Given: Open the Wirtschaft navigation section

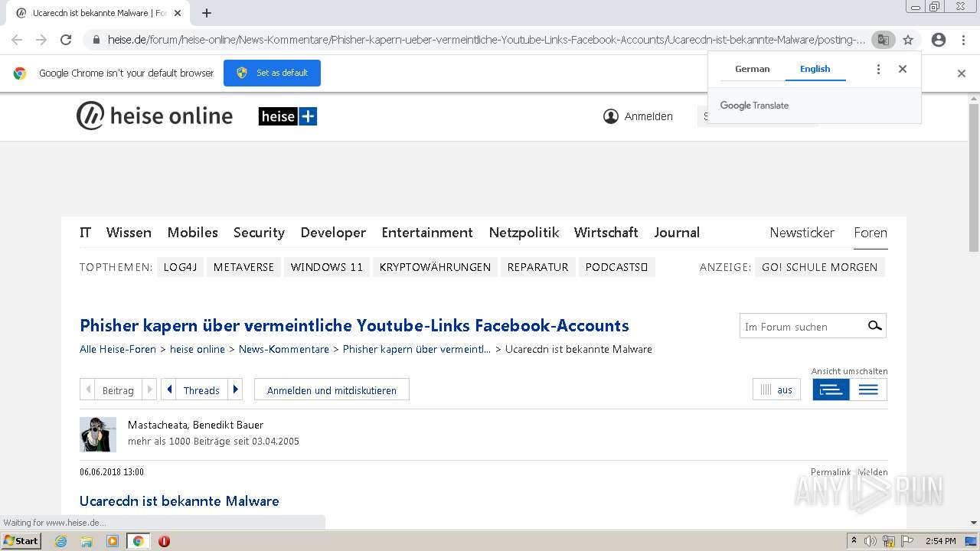Looking at the screenshot, I should [x=606, y=233].
